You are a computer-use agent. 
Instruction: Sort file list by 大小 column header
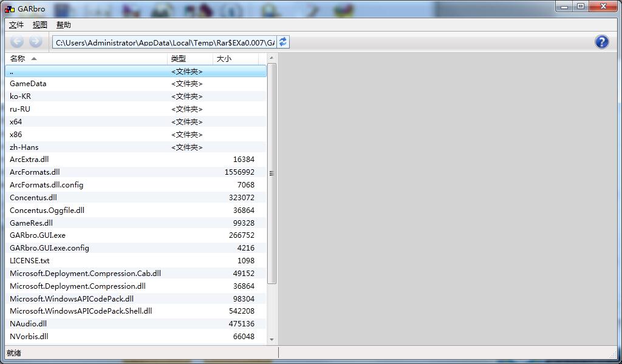pos(224,59)
